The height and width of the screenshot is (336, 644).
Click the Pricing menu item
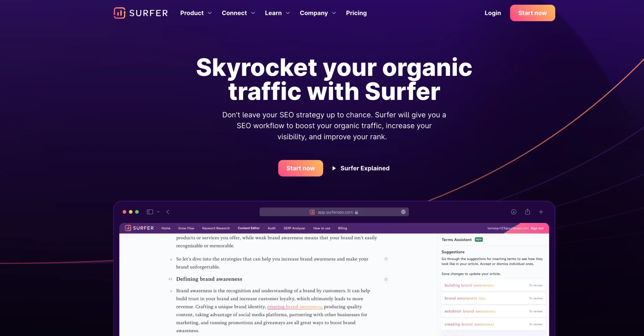(356, 13)
